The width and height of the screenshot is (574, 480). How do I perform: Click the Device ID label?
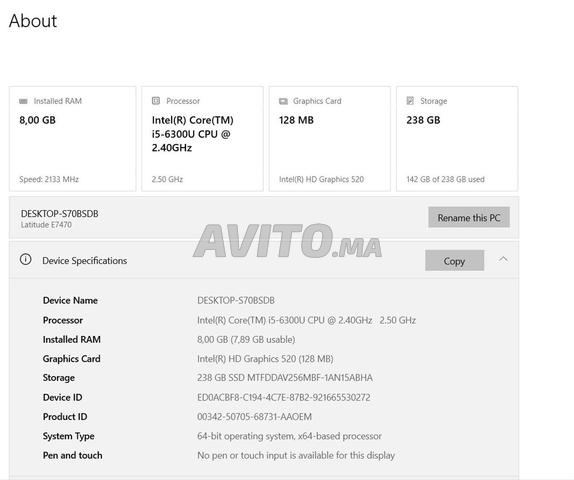[x=62, y=398]
